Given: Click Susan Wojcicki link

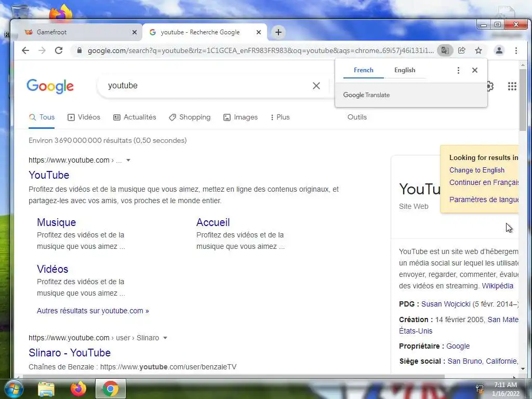Looking at the screenshot, I should pos(446,304).
